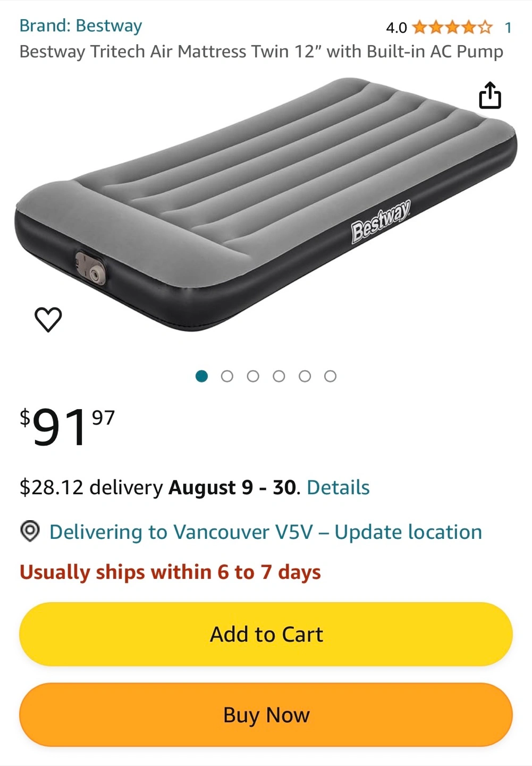Select the first image carousel dot
This screenshot has height=766, width=532.
pos(201,376)
